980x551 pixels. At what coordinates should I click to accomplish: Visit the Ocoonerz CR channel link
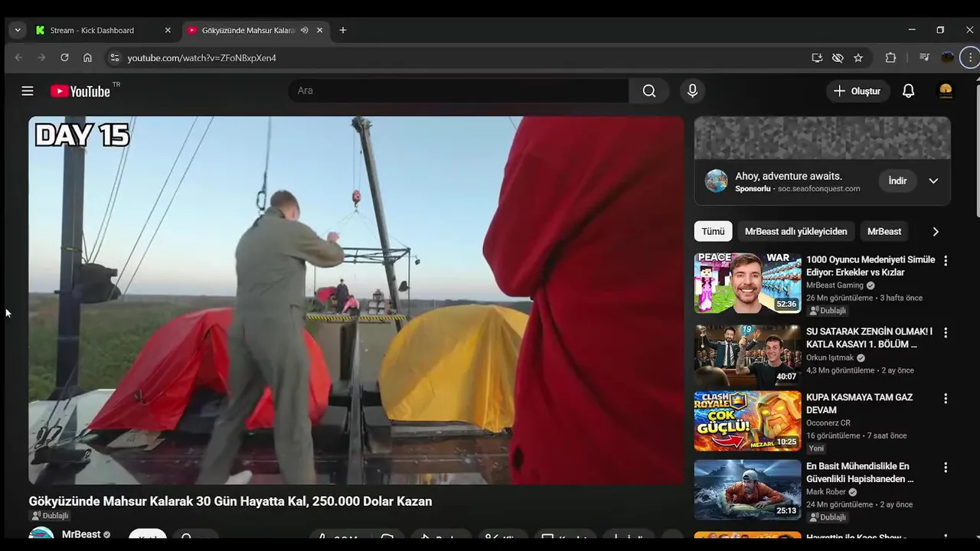828,422
